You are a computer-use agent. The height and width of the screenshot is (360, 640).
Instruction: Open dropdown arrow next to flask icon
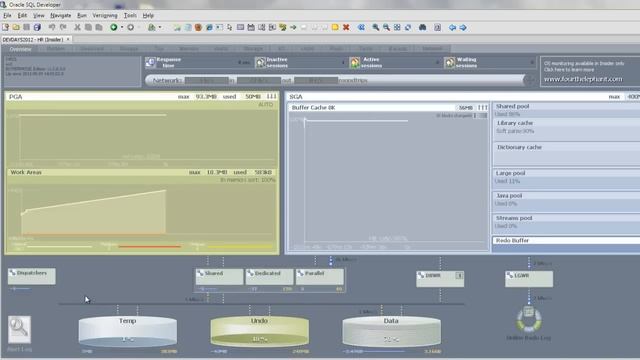pyautogui.click(x=160, y=27)
